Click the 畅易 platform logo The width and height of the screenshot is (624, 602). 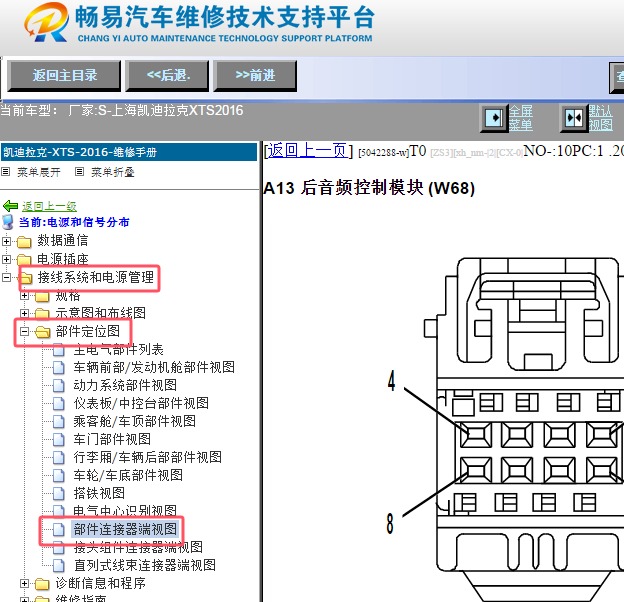pyautogui.click(x=47, y=23)
